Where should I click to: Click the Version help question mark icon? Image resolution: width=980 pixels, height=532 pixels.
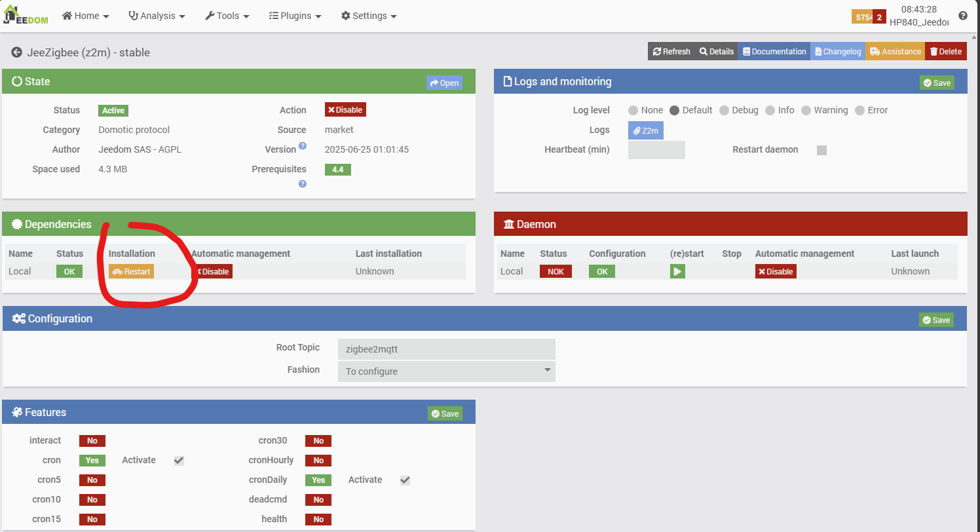[x=303, y=146]
